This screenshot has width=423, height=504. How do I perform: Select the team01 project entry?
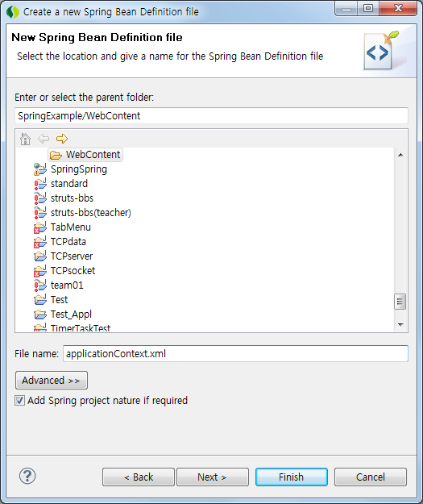pyautogui.click(x=67, y=285)
